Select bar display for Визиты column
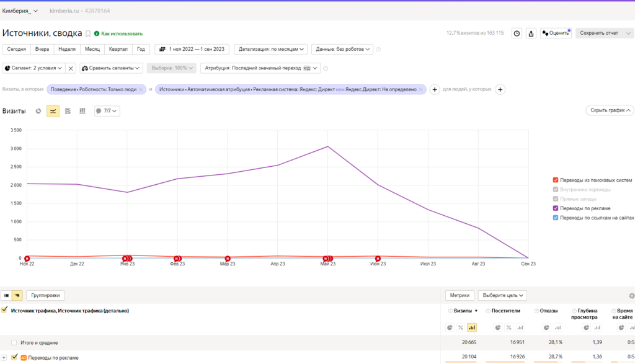This screenshot has width=635, height=364. point(472,327)
